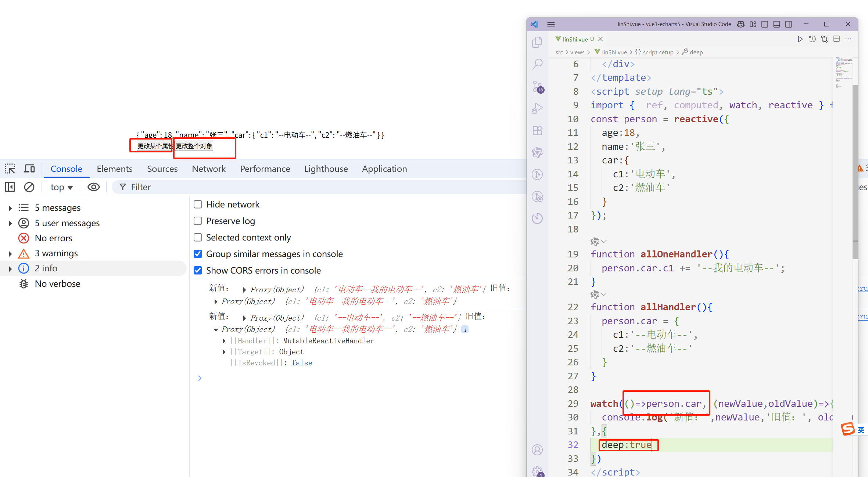Open the top context dropdown
The image size is (868, 477).
click(61, 187)
